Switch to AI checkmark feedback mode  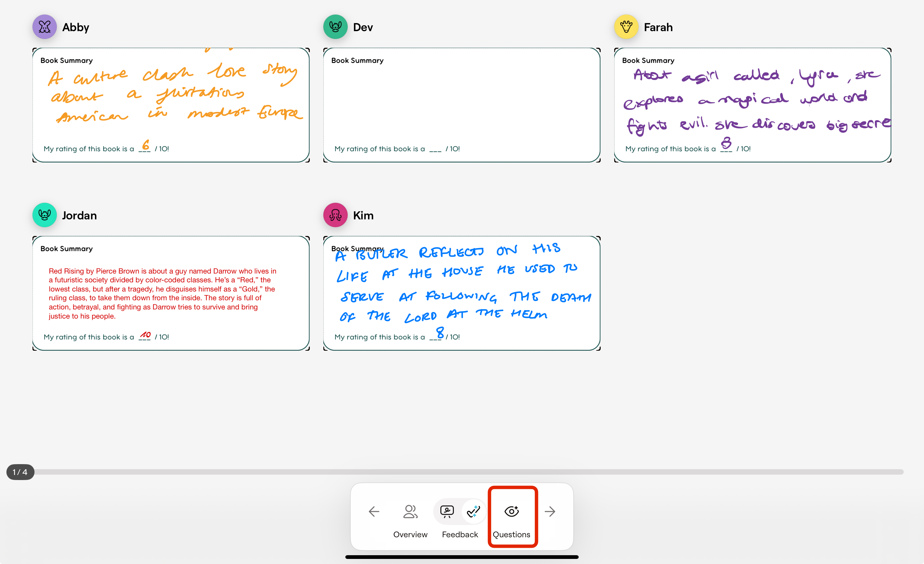click(x=473, y=511)
